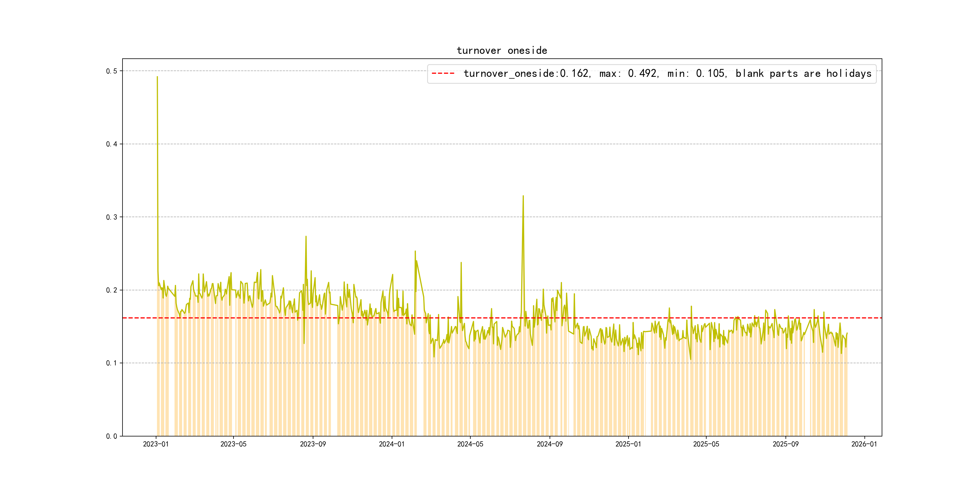
Task: Click the 0.3 y-axis tick label
Action: pos(112,217)
